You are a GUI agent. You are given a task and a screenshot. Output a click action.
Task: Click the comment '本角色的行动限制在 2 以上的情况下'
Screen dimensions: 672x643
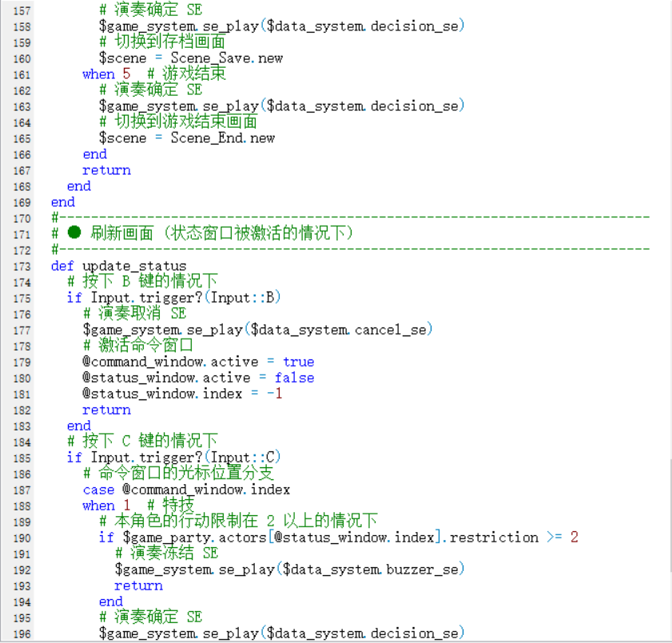coord(245,521)
